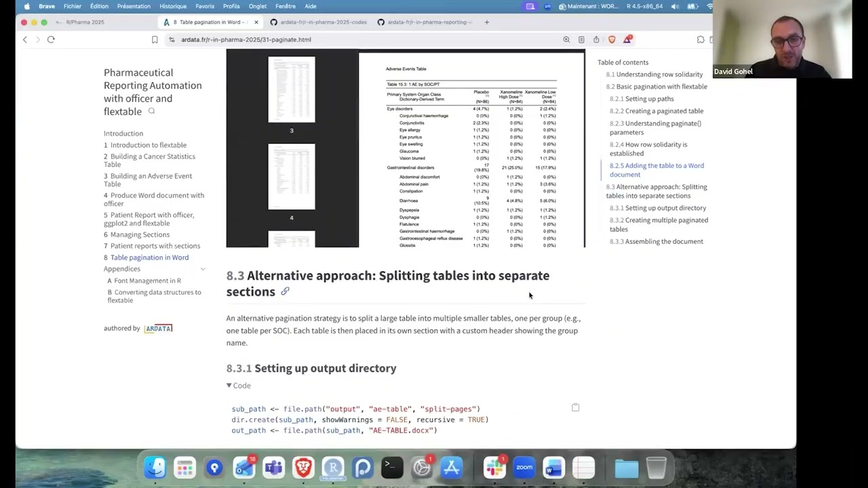Switch to ardata-fr/r-in-pharma-reporting tab

tap(426, 22)
